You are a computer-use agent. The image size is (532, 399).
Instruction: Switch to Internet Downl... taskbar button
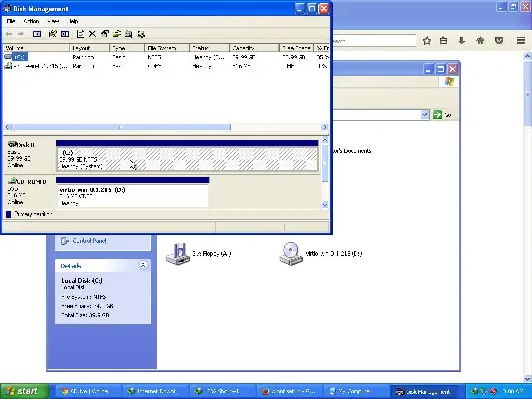155,391
